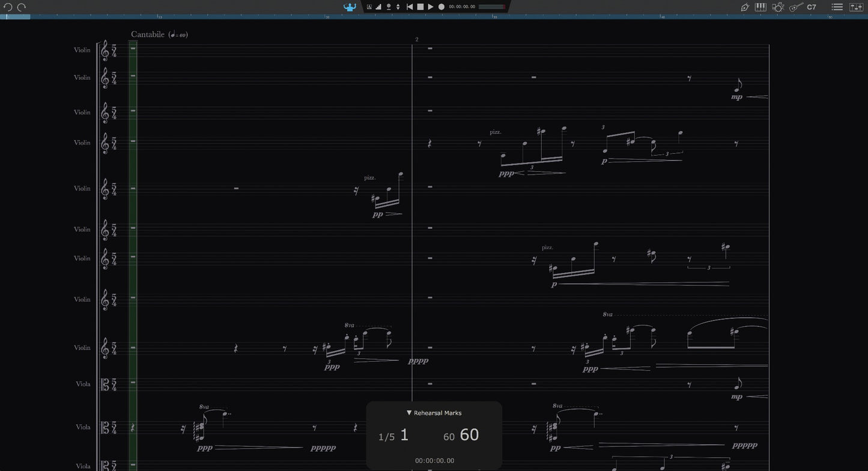
Task: Open the piano keyboard input
Action: (x=761, y=7)
